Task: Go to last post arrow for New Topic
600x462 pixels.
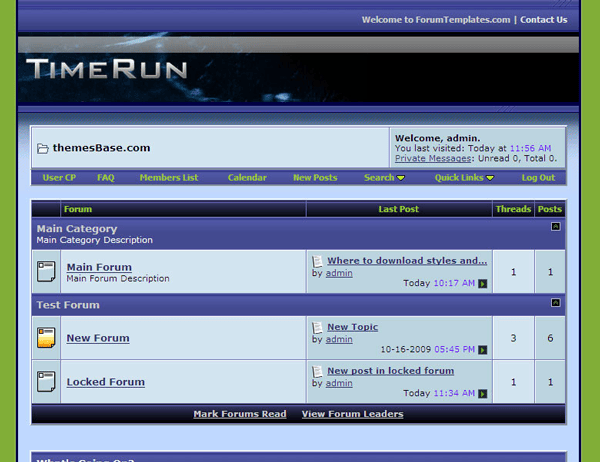Action: pos(483,350)
